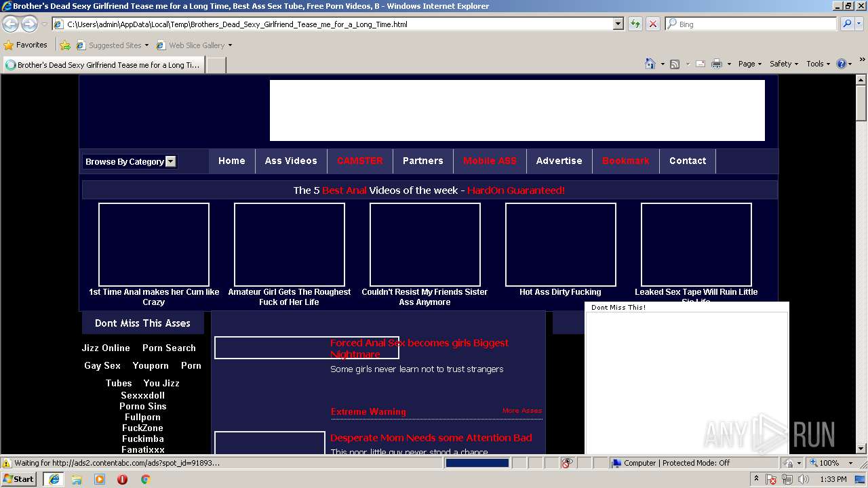Click the Bookmark navigation link
868x488 pixels.
coord(625,161)
